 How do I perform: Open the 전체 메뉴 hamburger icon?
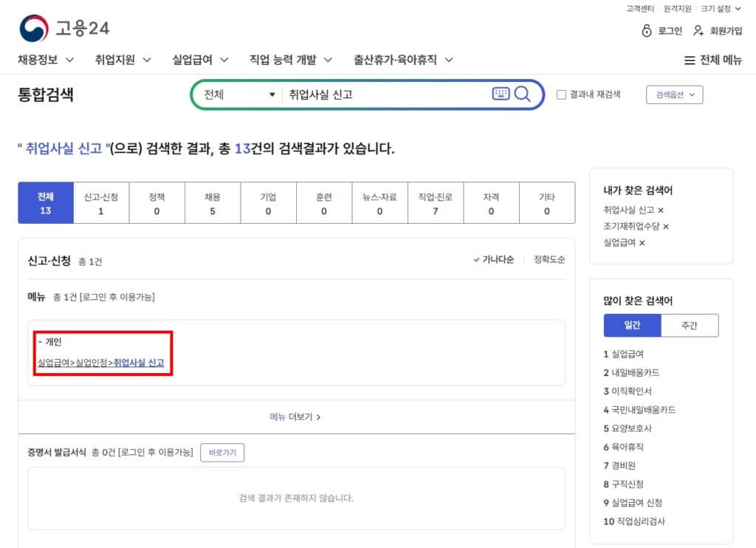click(x=690, y=61)
